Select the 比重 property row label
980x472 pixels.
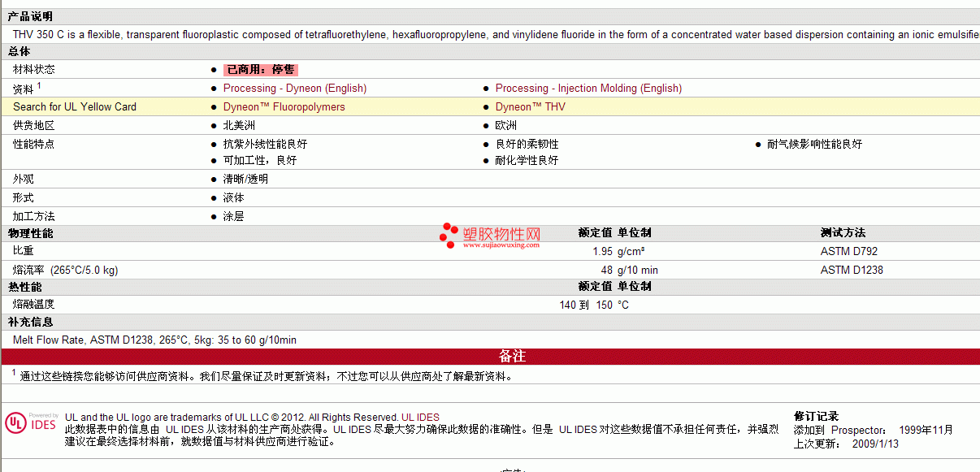[24, 251]
